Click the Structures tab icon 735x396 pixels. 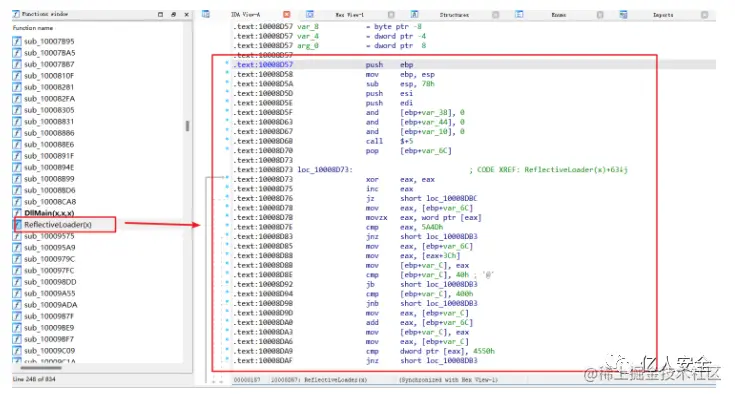pos(414,15)
